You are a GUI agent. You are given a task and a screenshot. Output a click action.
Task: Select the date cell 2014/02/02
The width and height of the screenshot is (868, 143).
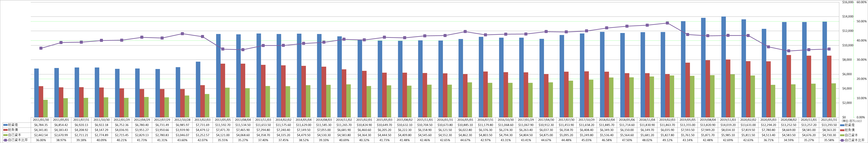(x=283, y=120)
